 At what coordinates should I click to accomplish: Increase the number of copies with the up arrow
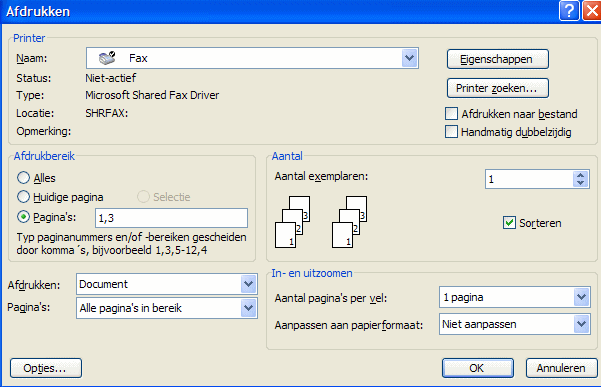coord(580,175)
